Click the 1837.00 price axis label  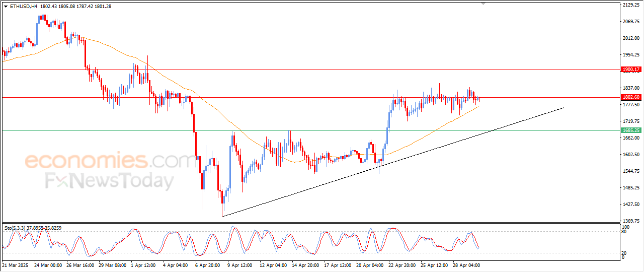pyautogui.click(x=630, y=88)
